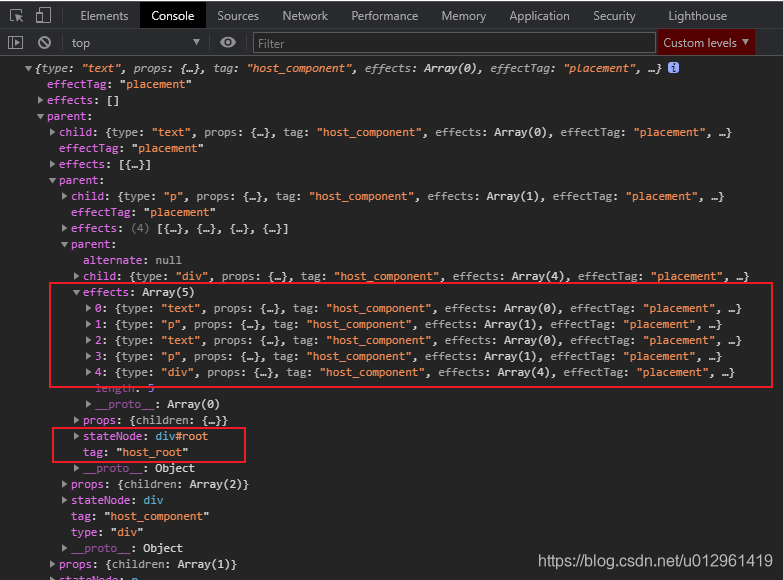Collapse the top-level logged object
783x580 pixels.
pyautogui.click(x=28, y=68)
